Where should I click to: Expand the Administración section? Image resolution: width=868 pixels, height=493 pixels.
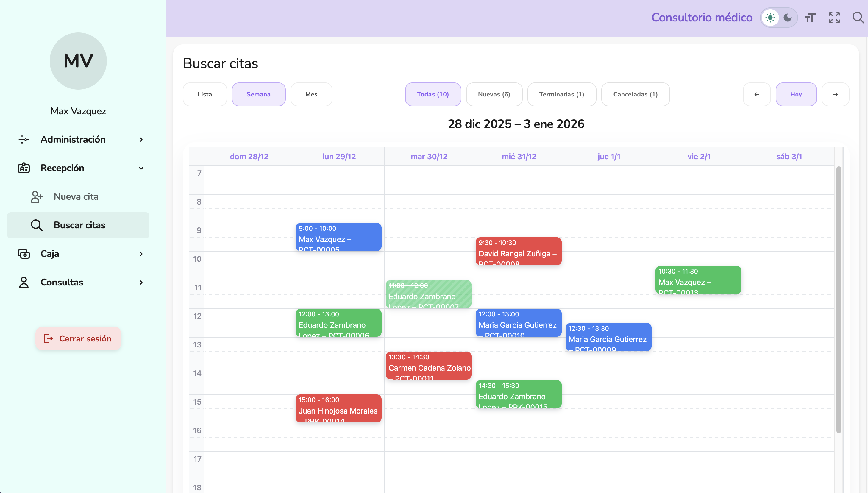point(141,140)
